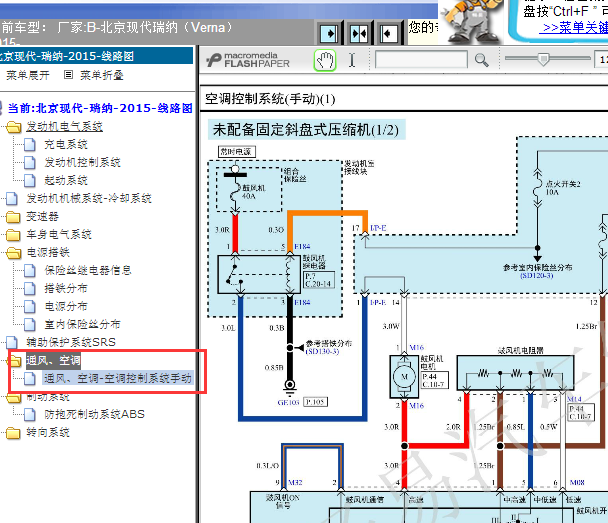Click 当前:北京现代-瑞纳-2015-线路图 heading
608x523 pixels.
tap(100, 108)
